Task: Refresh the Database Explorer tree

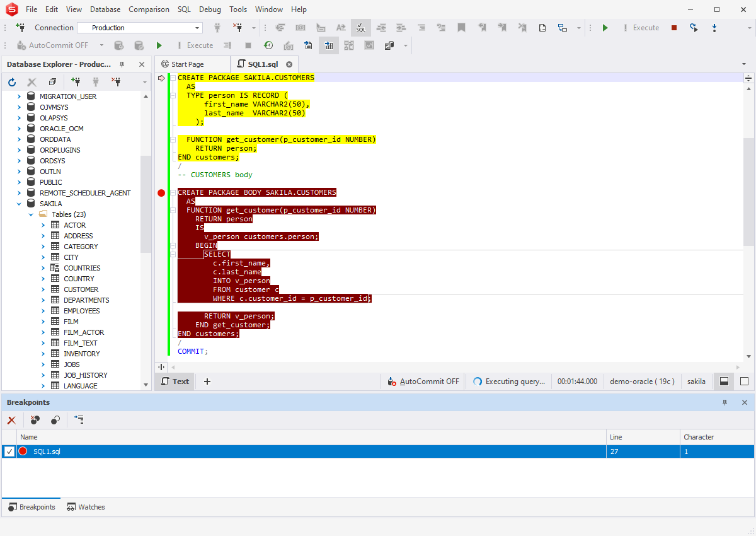Action: (x=12, y=82)
